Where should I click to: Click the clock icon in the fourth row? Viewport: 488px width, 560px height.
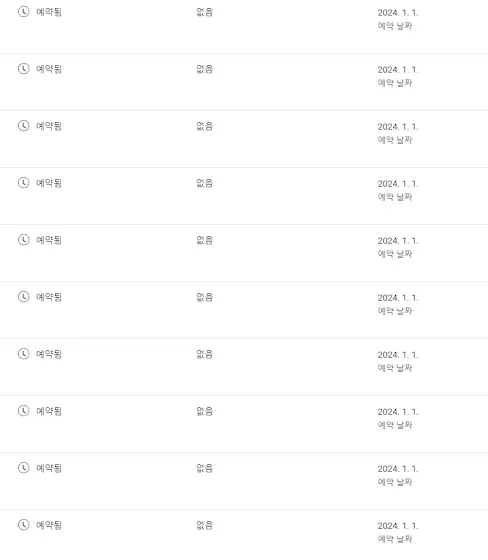pos(24,183)
